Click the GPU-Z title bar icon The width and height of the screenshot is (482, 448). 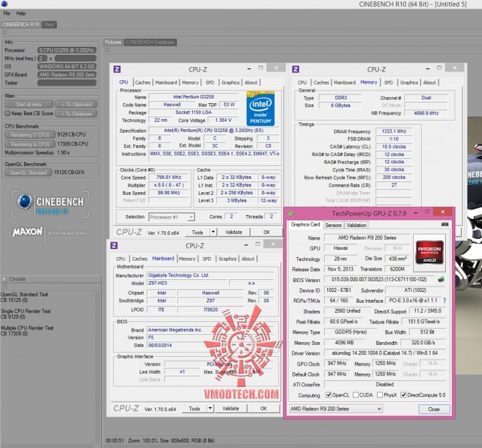point(291,213)
